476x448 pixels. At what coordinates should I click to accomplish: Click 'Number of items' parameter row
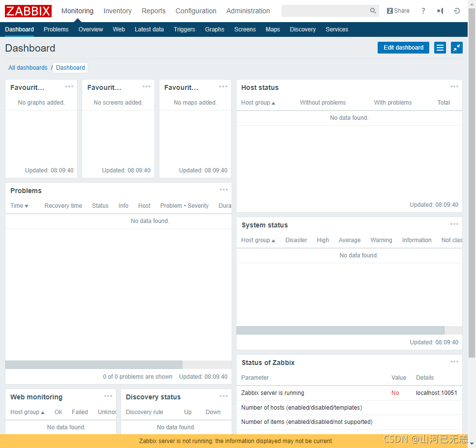tap(349, 421)
